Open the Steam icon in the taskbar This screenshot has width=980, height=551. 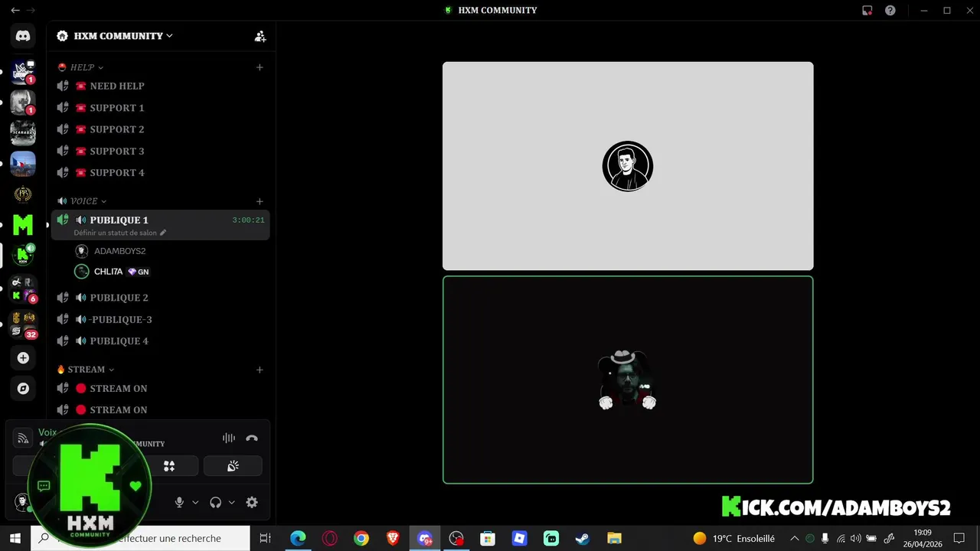click(583, 539)
